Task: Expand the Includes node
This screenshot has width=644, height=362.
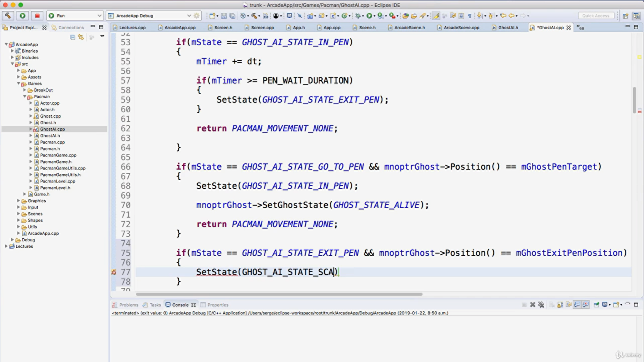Action: pos(12,57)
